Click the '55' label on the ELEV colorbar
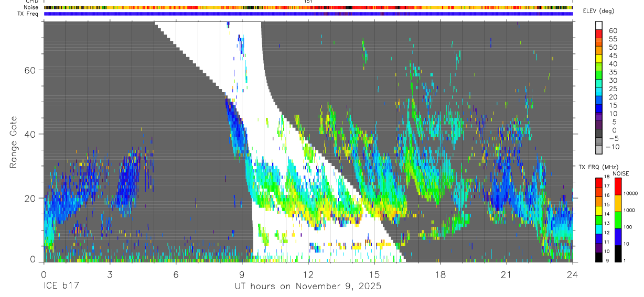 coord(613,39)
